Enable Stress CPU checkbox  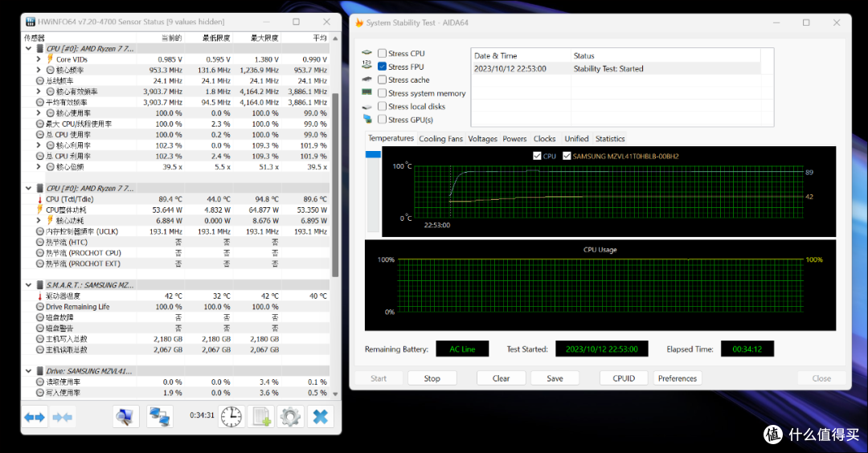pyautogui.click(x=382, y=53)
